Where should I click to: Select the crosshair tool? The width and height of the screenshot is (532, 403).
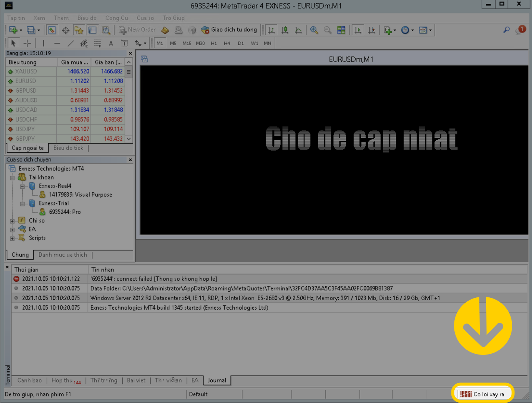pos(27,43)
